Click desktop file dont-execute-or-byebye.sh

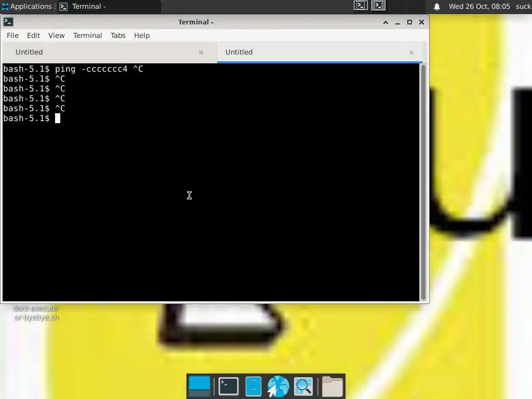pyautogui.click(x=36, y=313)
